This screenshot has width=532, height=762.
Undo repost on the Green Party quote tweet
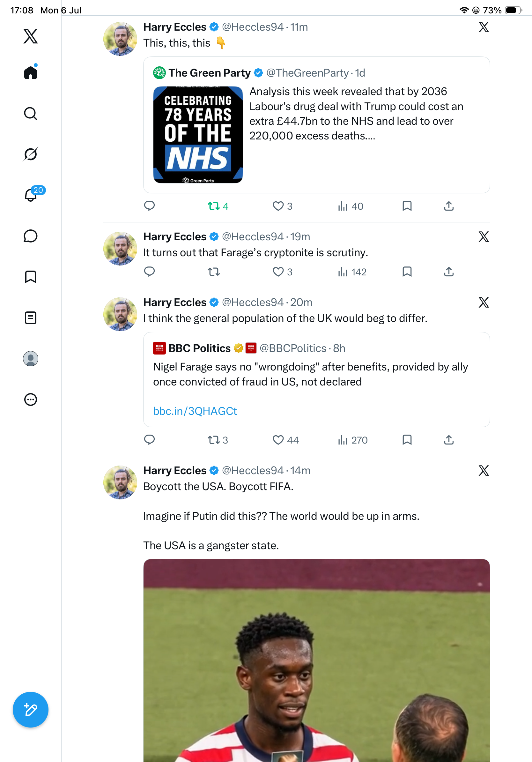coord(218,206)
